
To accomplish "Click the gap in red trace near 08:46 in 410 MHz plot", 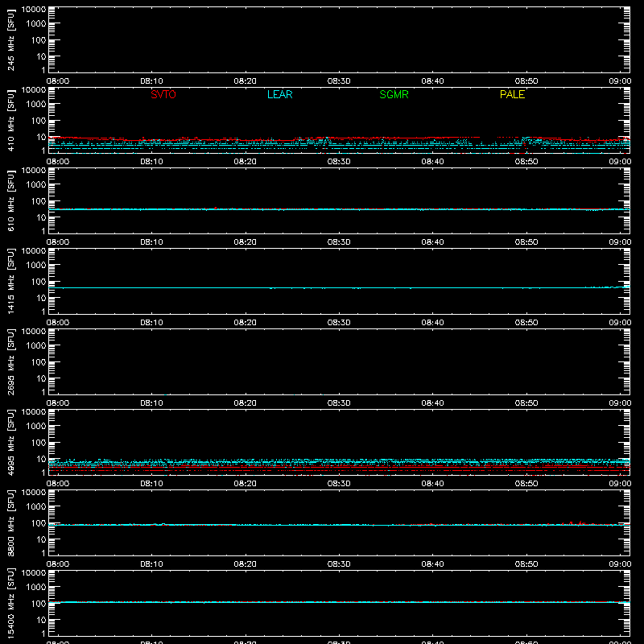I will [x=489, y=138].
